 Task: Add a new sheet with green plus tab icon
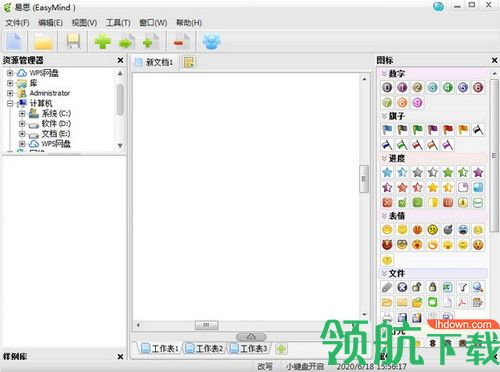[x=282, y=349]
